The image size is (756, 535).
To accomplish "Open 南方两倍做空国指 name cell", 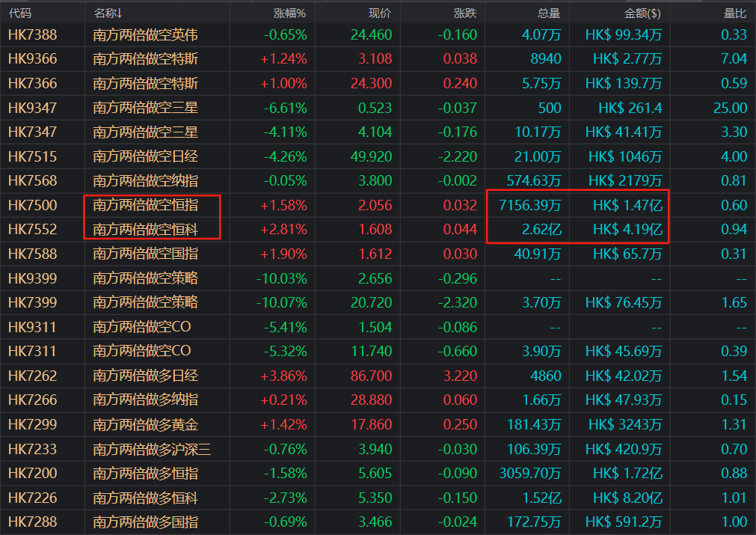I will click(145, 254).
